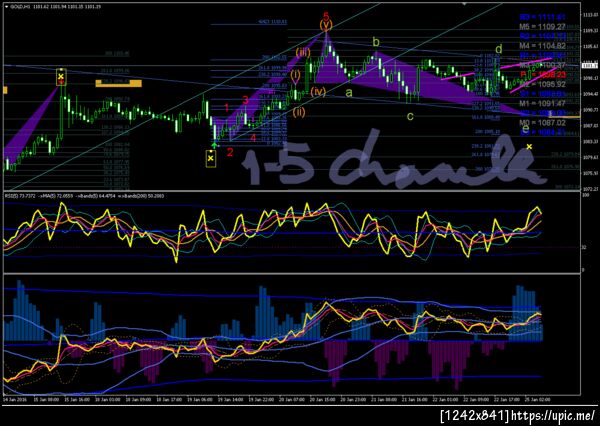Select the red wave '3' label

click(246, 100)
